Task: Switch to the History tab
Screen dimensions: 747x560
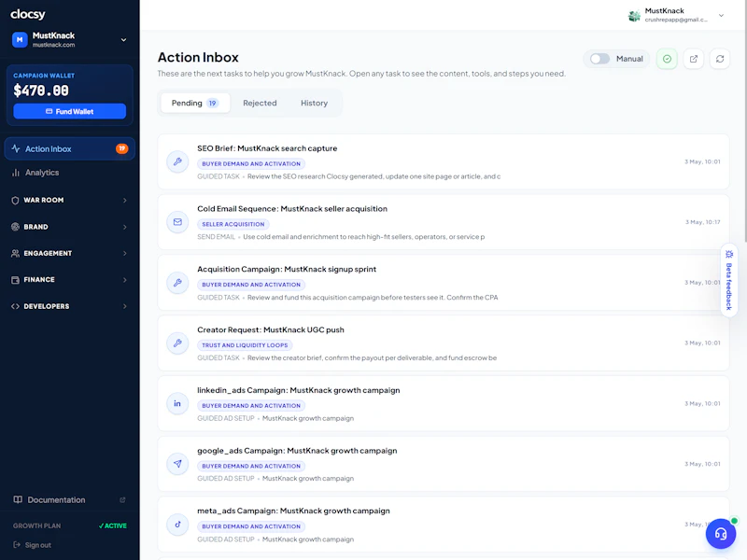Action: click(314, 103)
